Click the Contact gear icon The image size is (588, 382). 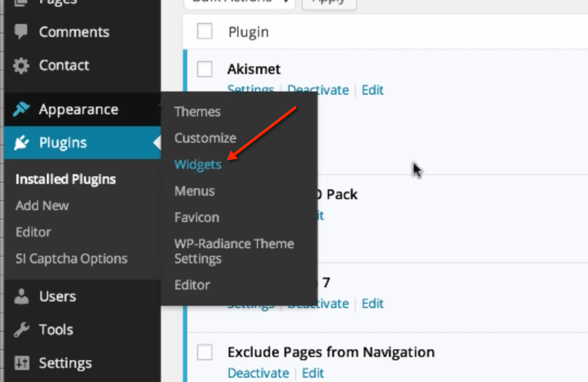coord(21,66)
